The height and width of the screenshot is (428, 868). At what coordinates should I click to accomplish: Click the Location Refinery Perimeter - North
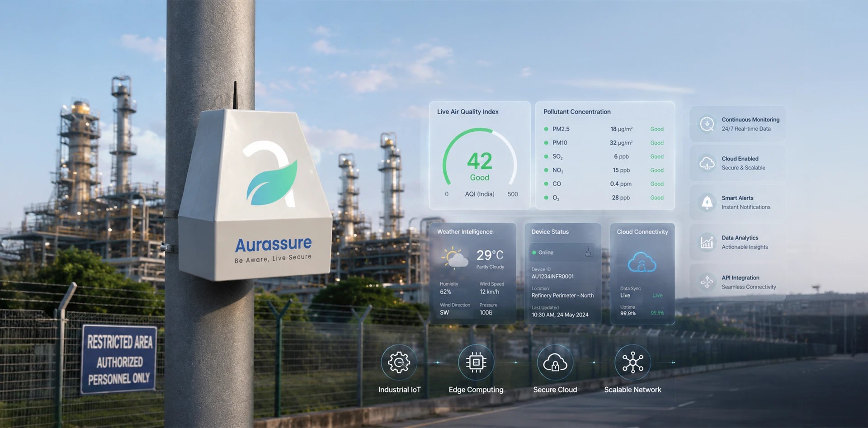coord(562,296)
